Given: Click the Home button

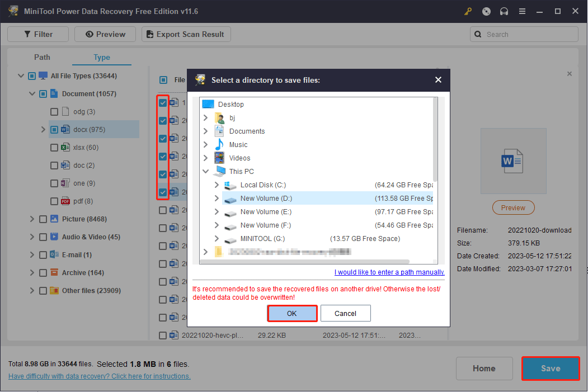Looking at the screenshot, I should tap(484, 369).
